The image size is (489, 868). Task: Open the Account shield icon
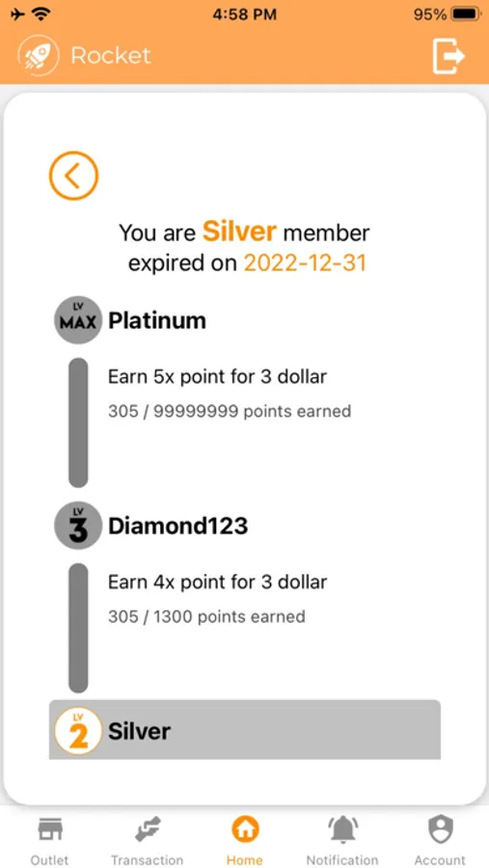441,829
